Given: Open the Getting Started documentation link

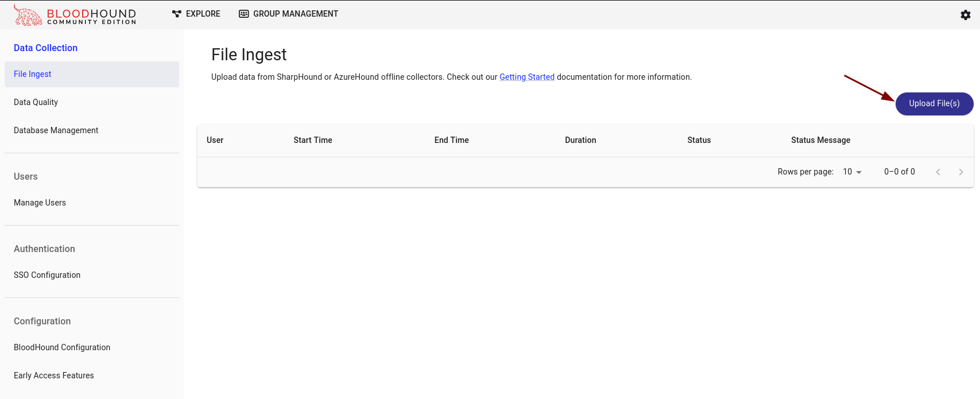Looking at the screenshot, I should click(x=526, y=77).
